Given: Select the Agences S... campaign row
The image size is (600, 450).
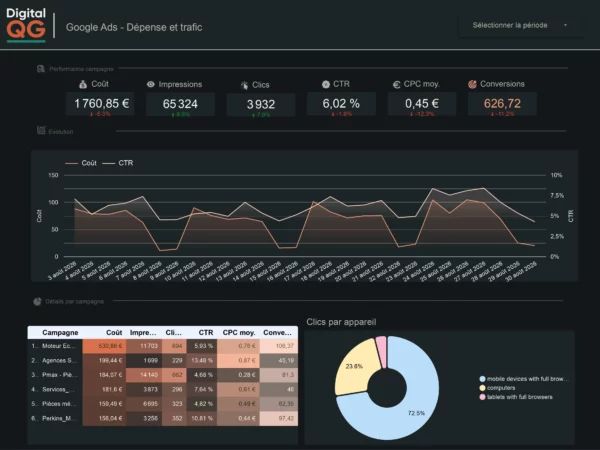Looking at the screenshot, I should [x=163, y=360].
